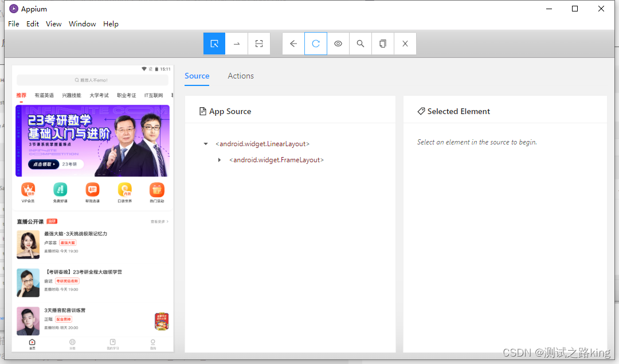This screenshot has height=364, width=619.
Task: Click the 配音男神 red tag label
Action: 64,319
